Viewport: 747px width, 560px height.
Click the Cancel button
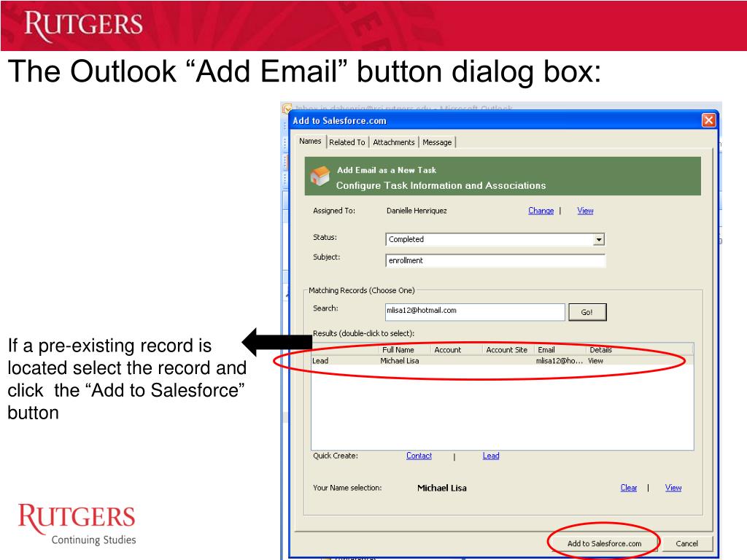pyautogui.click(x=686, y=543)
